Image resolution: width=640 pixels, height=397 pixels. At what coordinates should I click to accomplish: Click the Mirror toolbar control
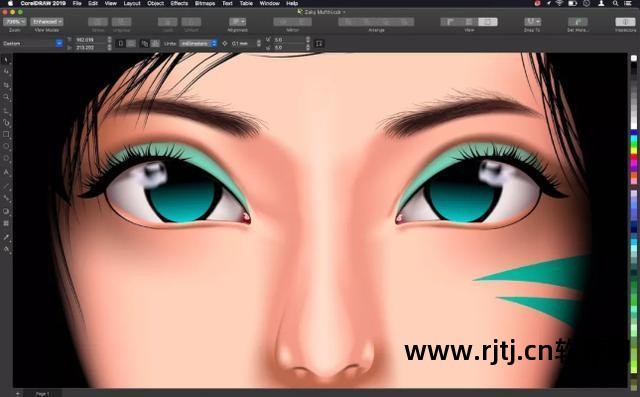[293, 22]
